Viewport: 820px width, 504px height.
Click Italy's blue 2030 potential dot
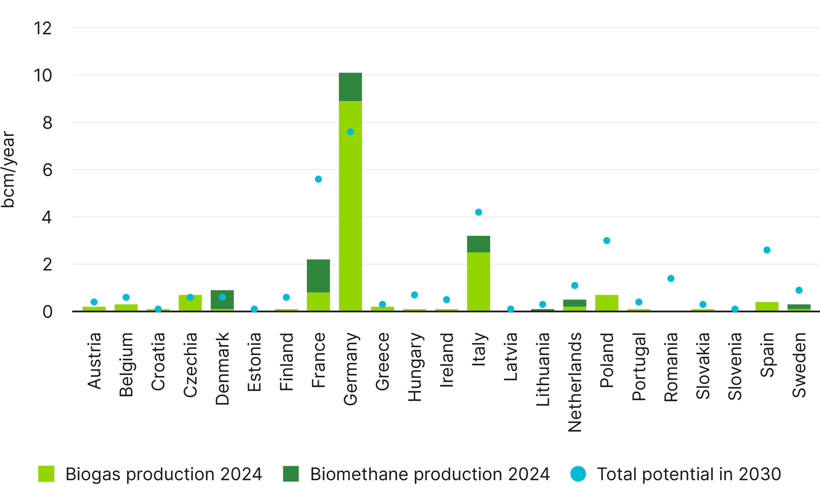[479, 212]
